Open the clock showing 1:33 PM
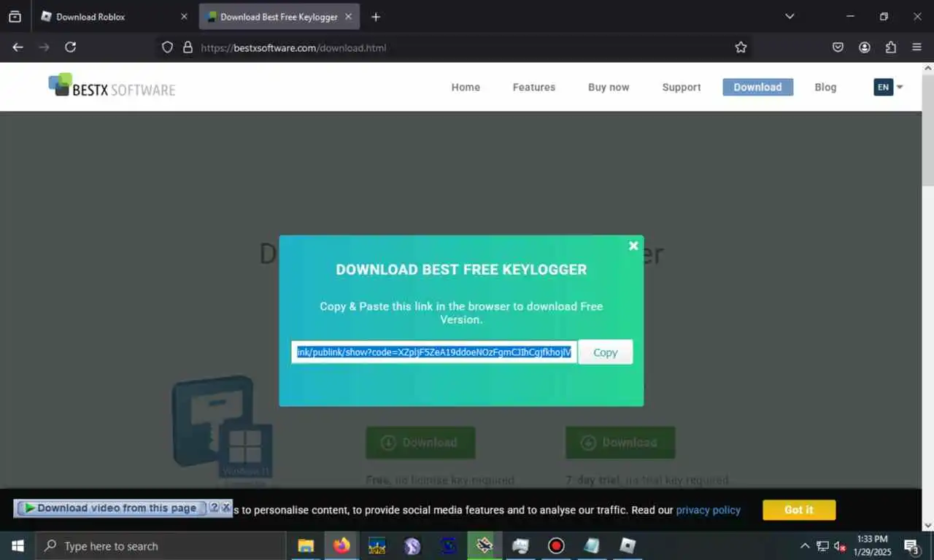The height and width of the screenshot is (560, 934). 871,545
